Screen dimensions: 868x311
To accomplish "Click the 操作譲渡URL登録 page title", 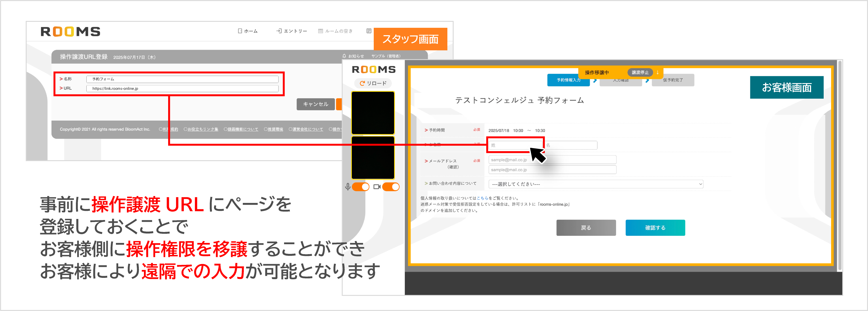I will coord(84,57).
